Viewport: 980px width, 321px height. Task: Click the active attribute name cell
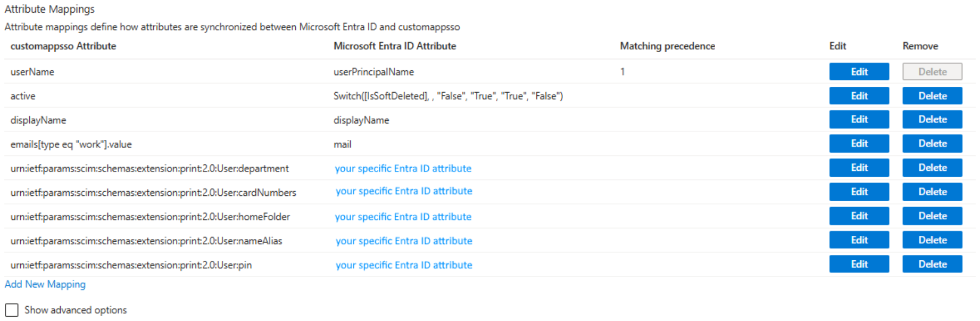23,96
